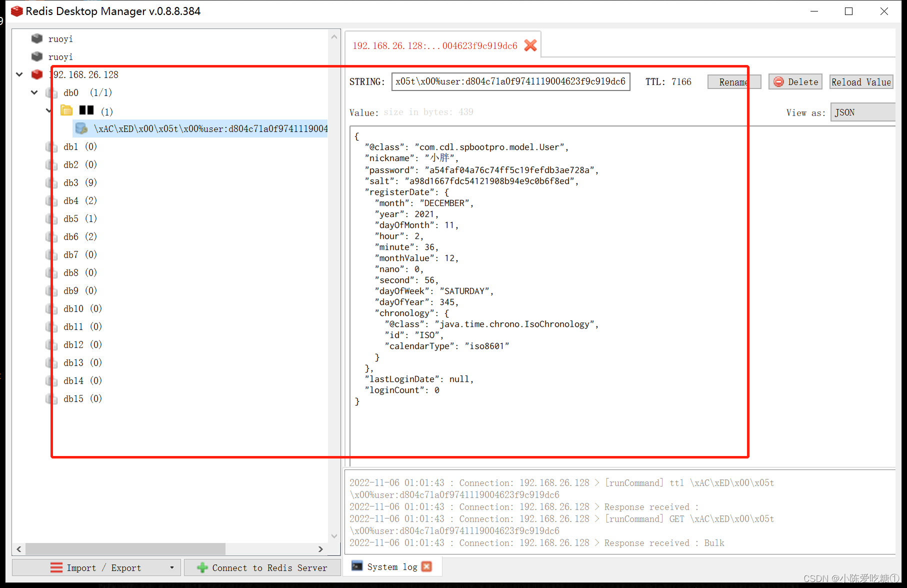Click the System log terminal icon
Viewport: 907px width, 588px height.
[357, 566]
